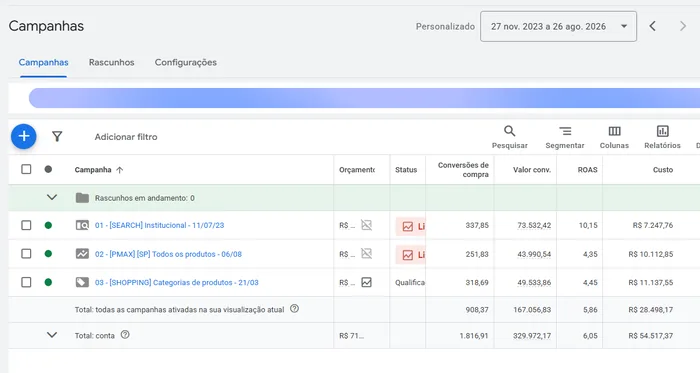Toggle the select-all campaigns checkbox
Image resolution: width=700 pixels, height=373 pixels.
26,169
